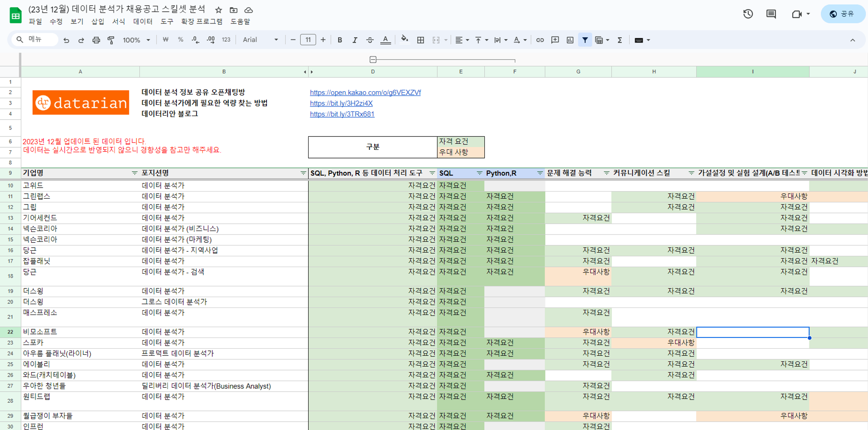
Task: Click the insert chart icon
Action: [x=570, y=40]
